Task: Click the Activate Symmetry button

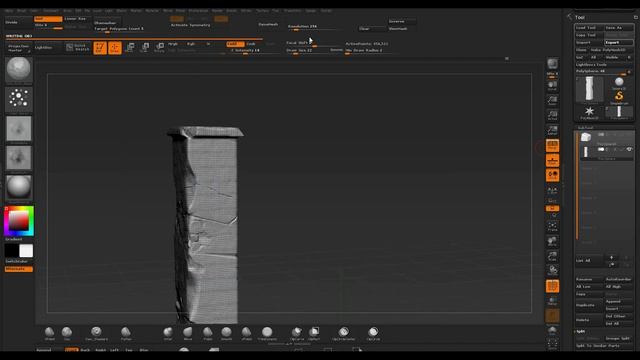Action: pos(191,25)
